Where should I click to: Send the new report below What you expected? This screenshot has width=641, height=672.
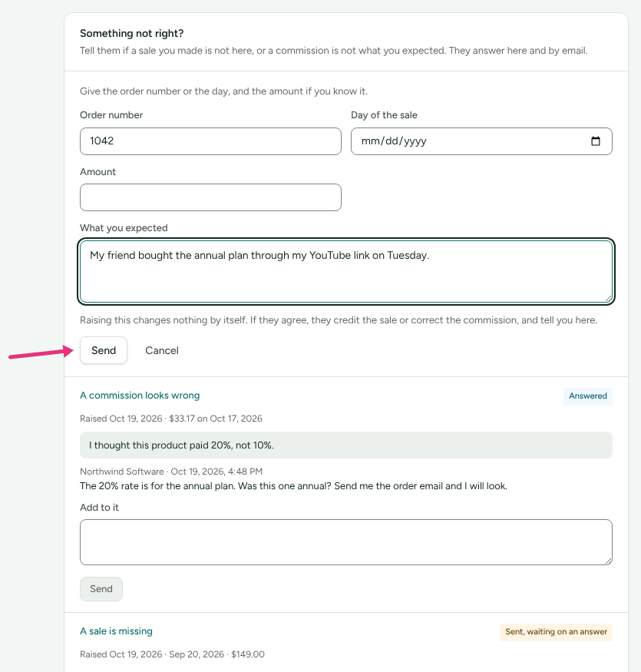[x=104, y=350]
